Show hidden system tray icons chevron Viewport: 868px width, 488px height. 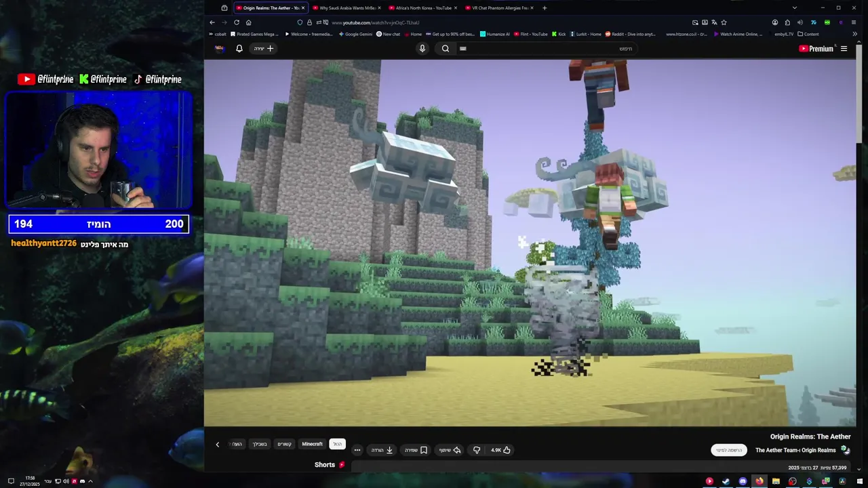pos(90,481)
